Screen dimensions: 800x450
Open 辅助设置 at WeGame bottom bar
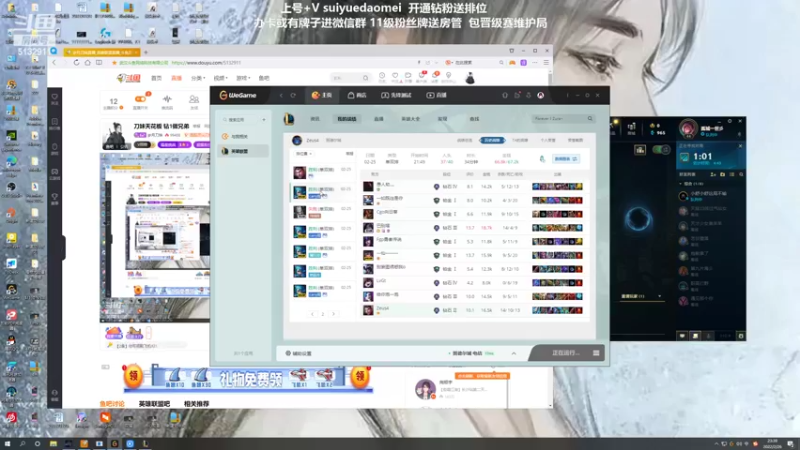298,353
